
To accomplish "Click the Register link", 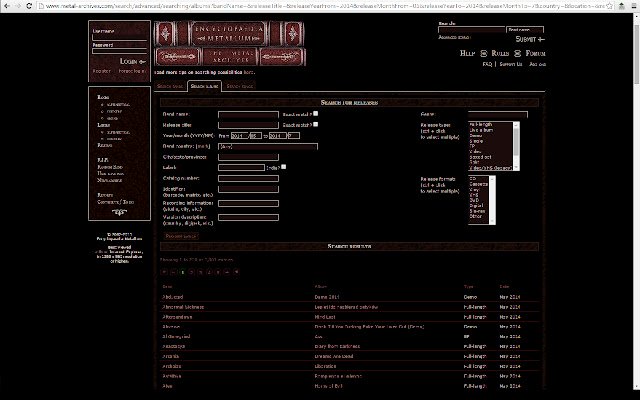I will 102,71.
